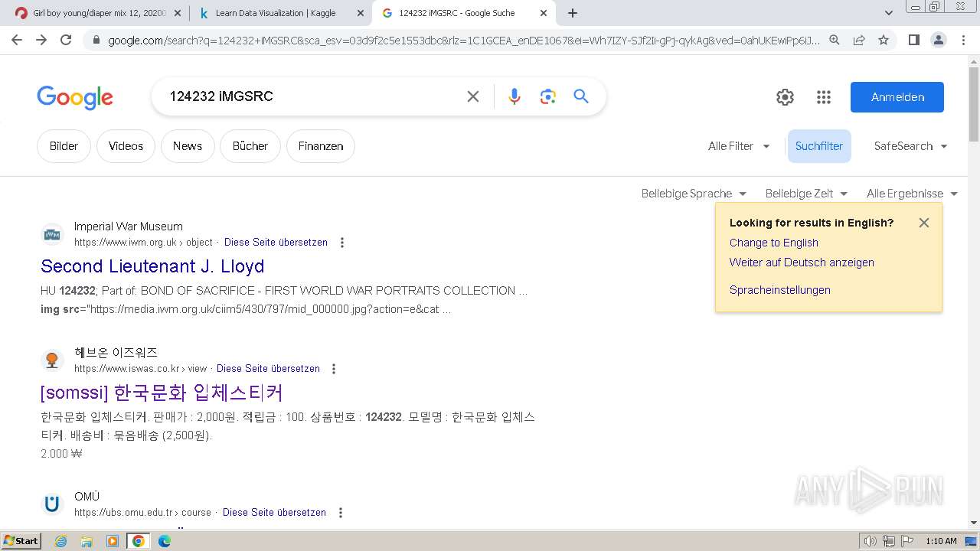Open File Explorer from taskbar
980x551 pixels.
pyautogui.click(x=87, y=541)
